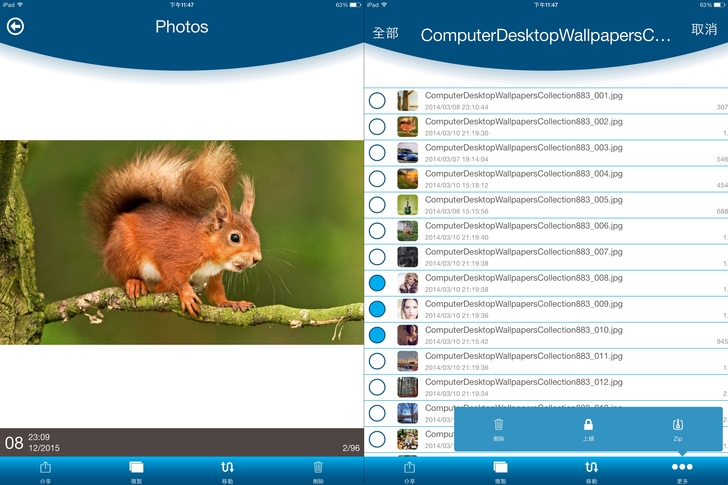Select the circle for ComputerDesktopWallpapersCollection883_001.jpg

pyautogui.click(x=377, y=101)
